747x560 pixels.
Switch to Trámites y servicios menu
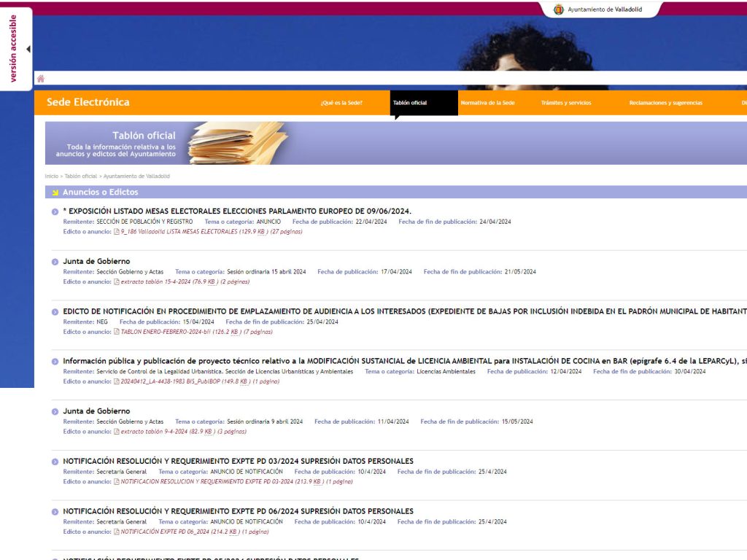coord(565,103)
